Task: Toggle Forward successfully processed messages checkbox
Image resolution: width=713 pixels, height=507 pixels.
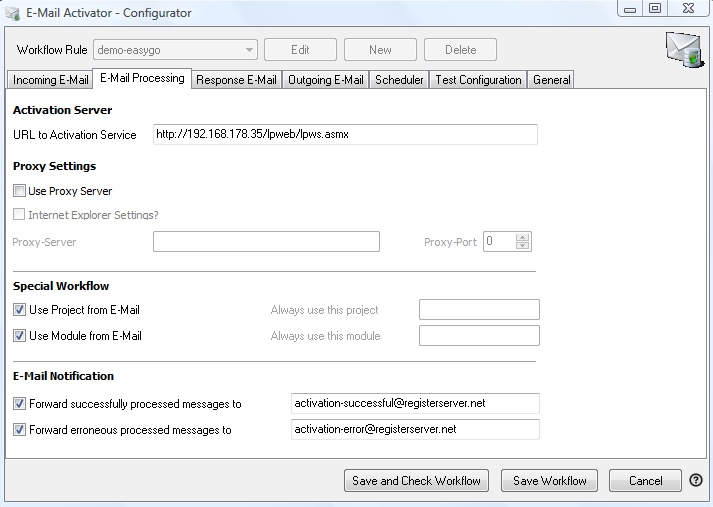Action: [19, 404]
